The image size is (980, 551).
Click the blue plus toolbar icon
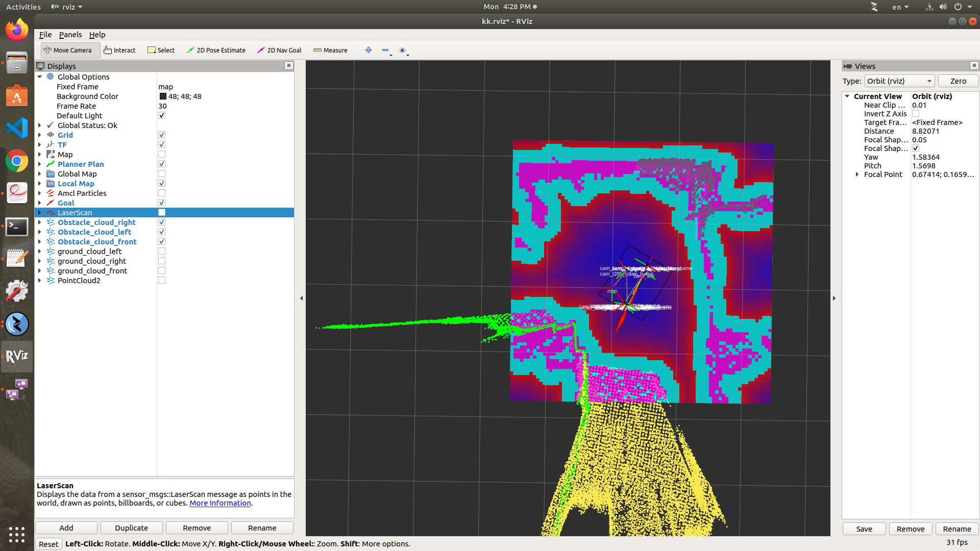pyautogui.click(x=369, y=50)
